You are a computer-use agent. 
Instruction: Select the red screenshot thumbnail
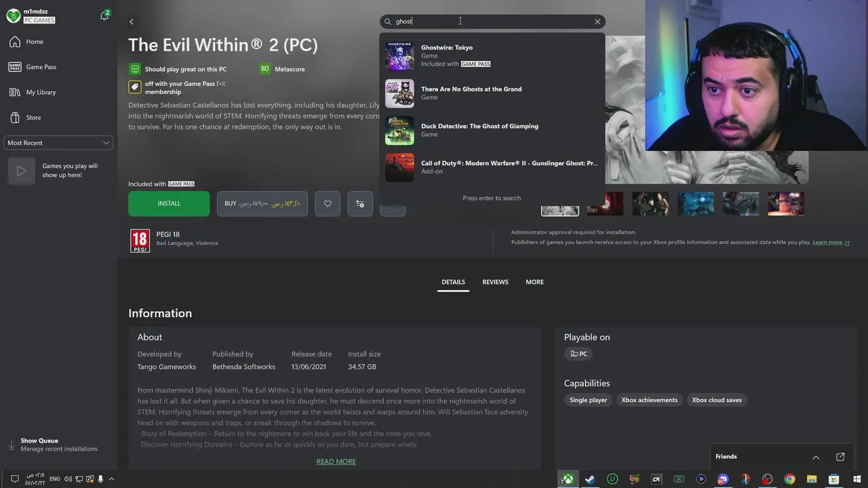[605, 204]
